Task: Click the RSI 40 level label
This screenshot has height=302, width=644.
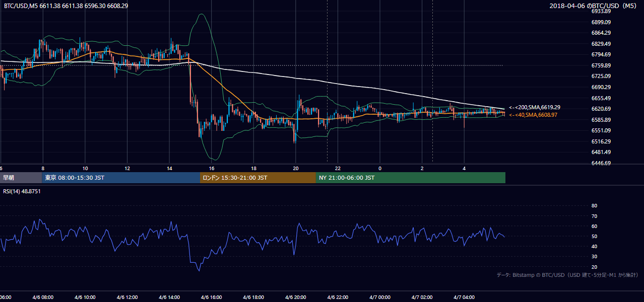Action: (594, 246)
